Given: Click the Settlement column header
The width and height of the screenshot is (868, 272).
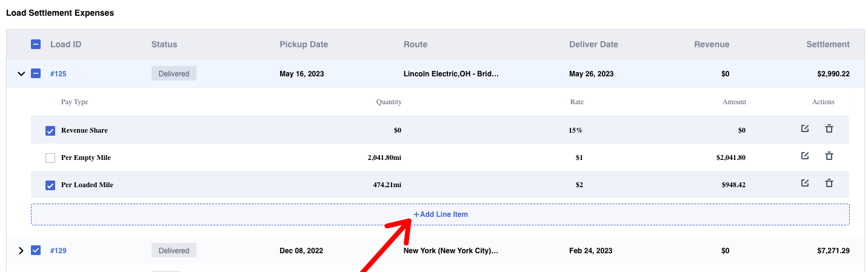Looking at the screenshot, I should point(827,44).
